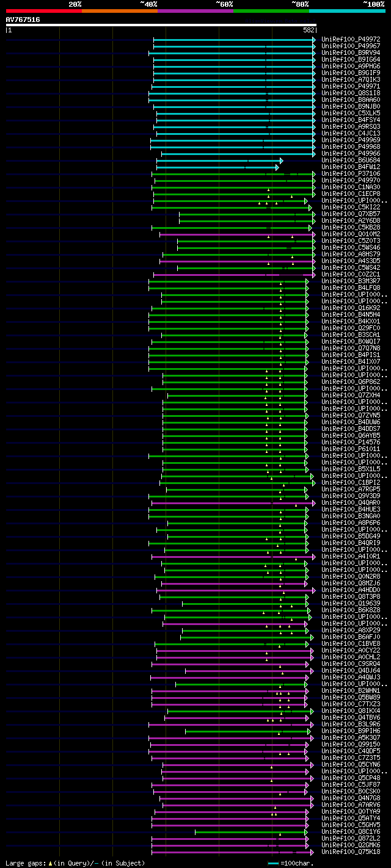Viewport: 391px width, 868px height.
Task: Click UniRef100_Q6P862 label
Action: click(x=351, y=382)
